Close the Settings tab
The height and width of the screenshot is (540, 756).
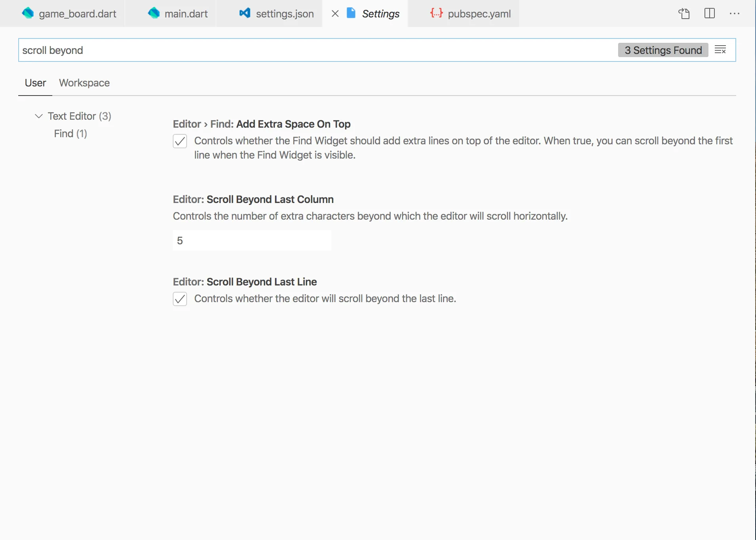coord(335,13)
